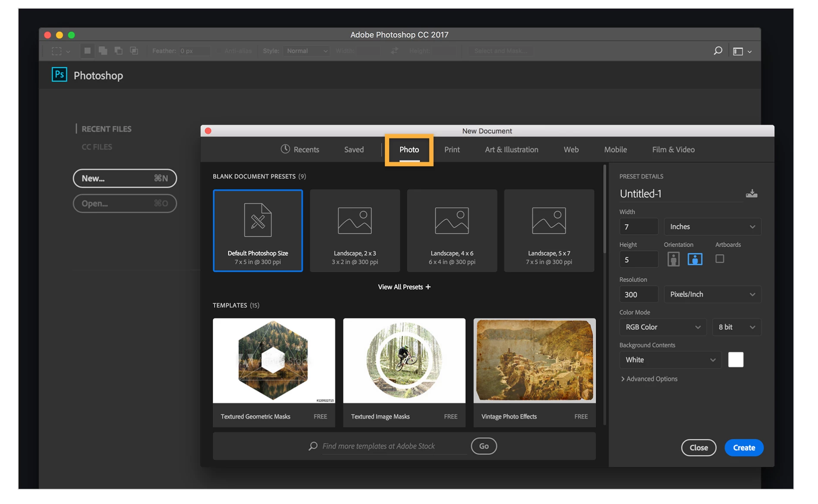Screen dimensions: 818x504
Task: Switch to the Recents tab
Action: click(x=300, y=149)
